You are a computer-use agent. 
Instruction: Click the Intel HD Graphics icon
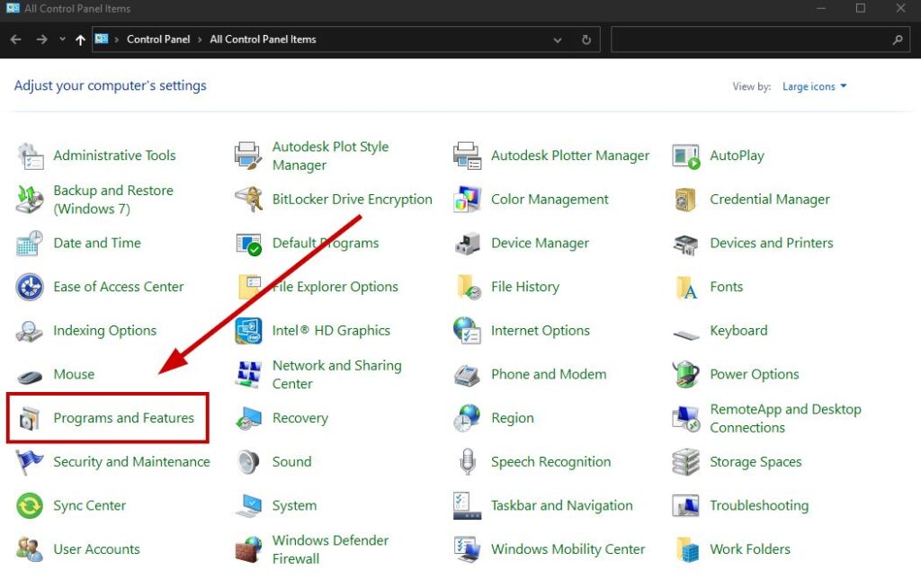tap(248, 331)
